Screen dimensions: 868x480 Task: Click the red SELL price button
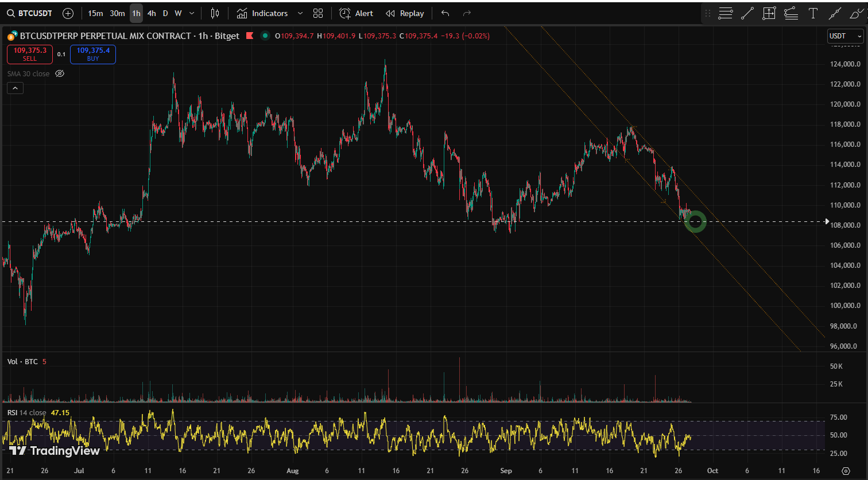30,54
